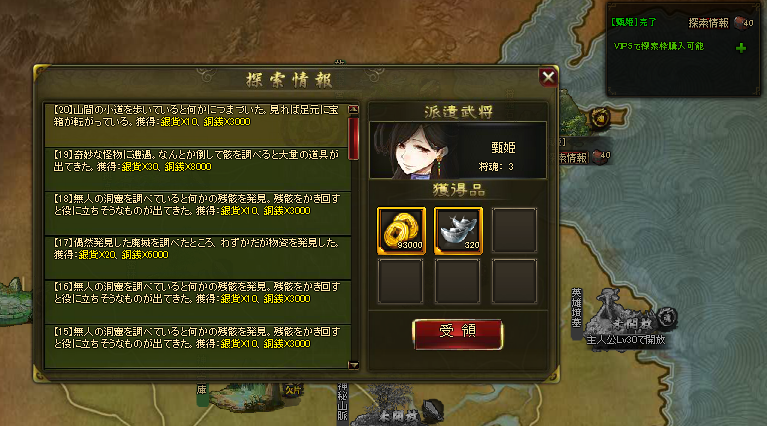Open 探索情報 in the top-right panel
This screenshot has width=767, height=426.
(708, 22)
